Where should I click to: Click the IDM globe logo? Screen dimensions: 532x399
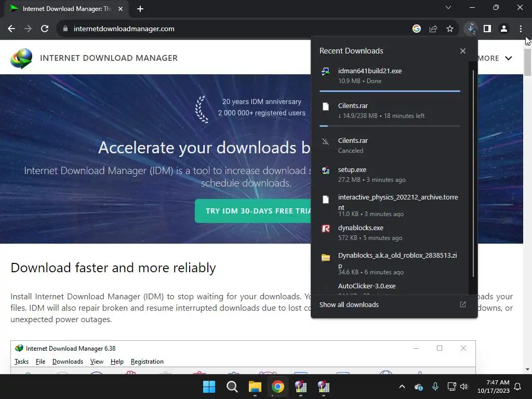tap(21, 58)
